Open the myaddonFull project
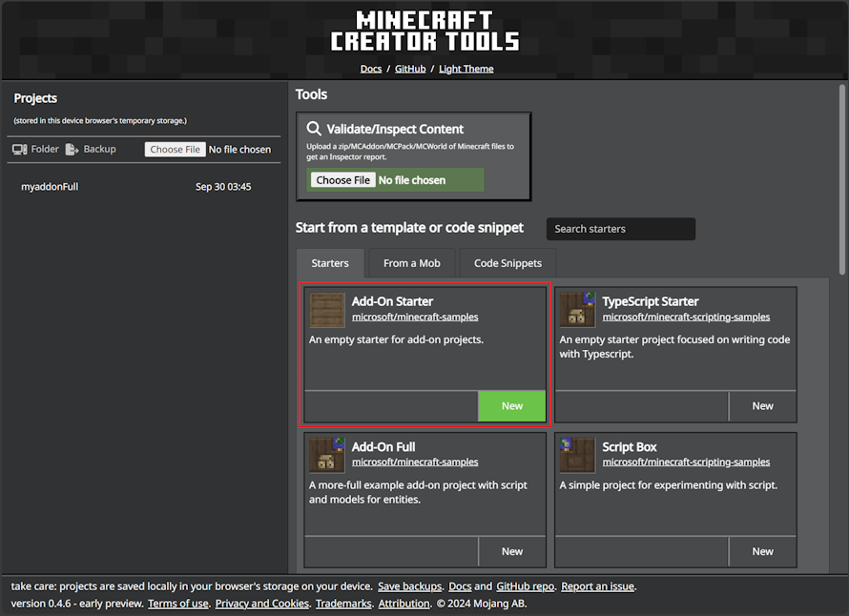Screen dimensions: 849x616 [50, 186]
